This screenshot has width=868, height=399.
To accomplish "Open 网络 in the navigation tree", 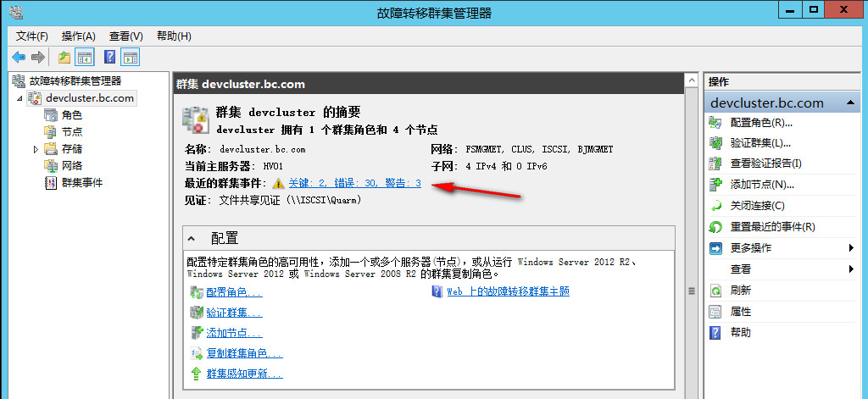I will pyautogui.click(x=72, y=165).
